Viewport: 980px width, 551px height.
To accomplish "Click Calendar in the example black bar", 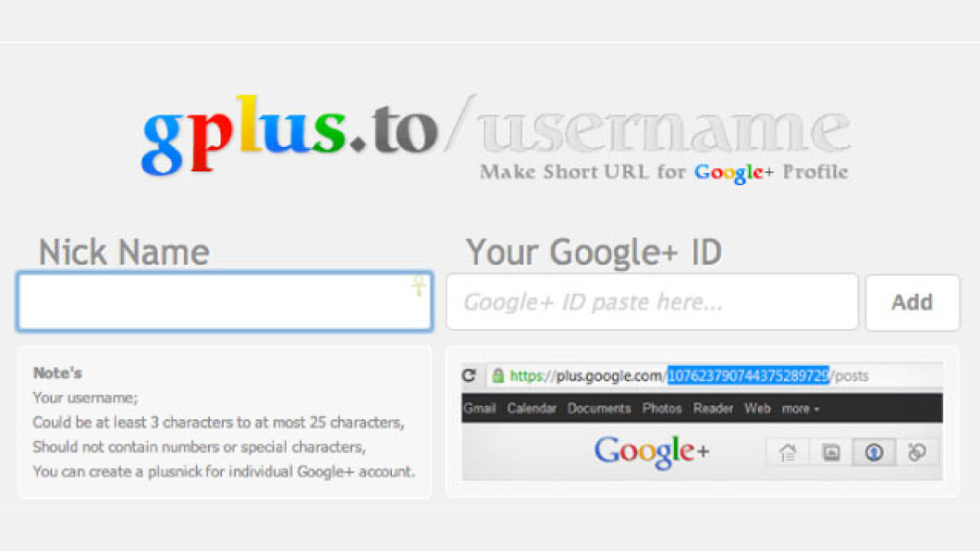I will tap(532, 408).
